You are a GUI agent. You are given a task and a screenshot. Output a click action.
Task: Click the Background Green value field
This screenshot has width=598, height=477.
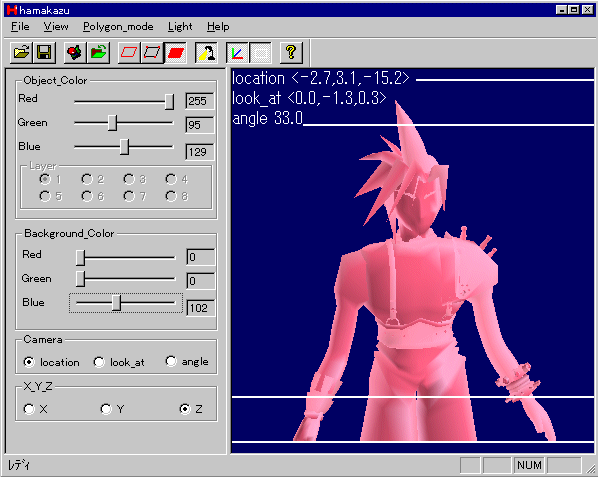point(201,281)
